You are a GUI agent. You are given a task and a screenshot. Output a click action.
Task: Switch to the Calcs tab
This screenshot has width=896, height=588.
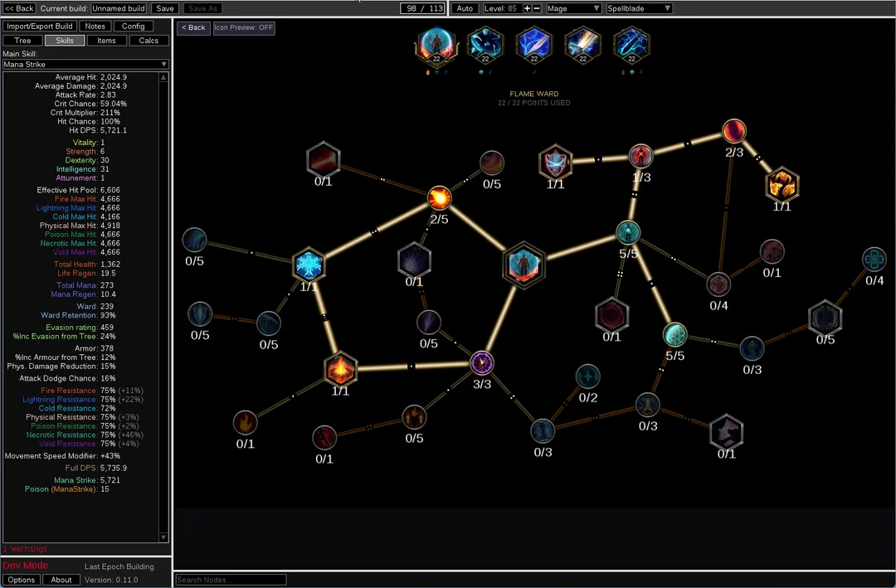[x=149, y=41]
